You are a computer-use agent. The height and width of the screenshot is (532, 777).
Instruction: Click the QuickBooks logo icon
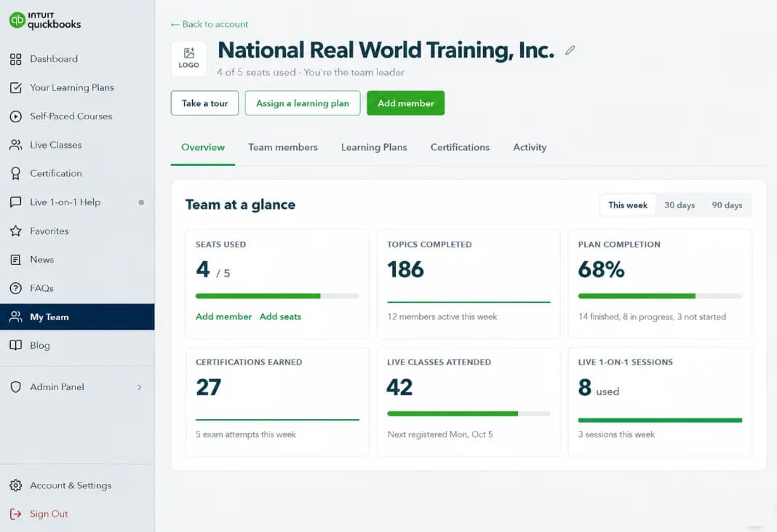click(x=17, y=20)
